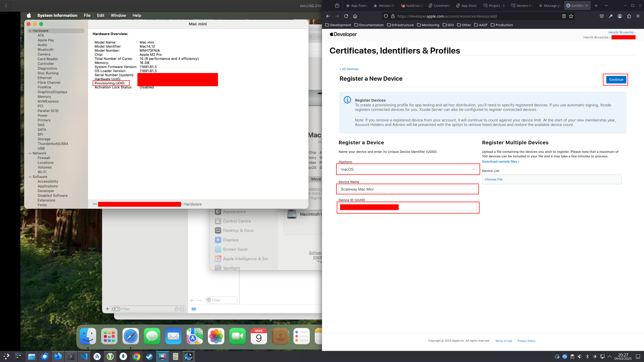Open the Development bookmarks folder
644x362 pixels.
[338, 25]
